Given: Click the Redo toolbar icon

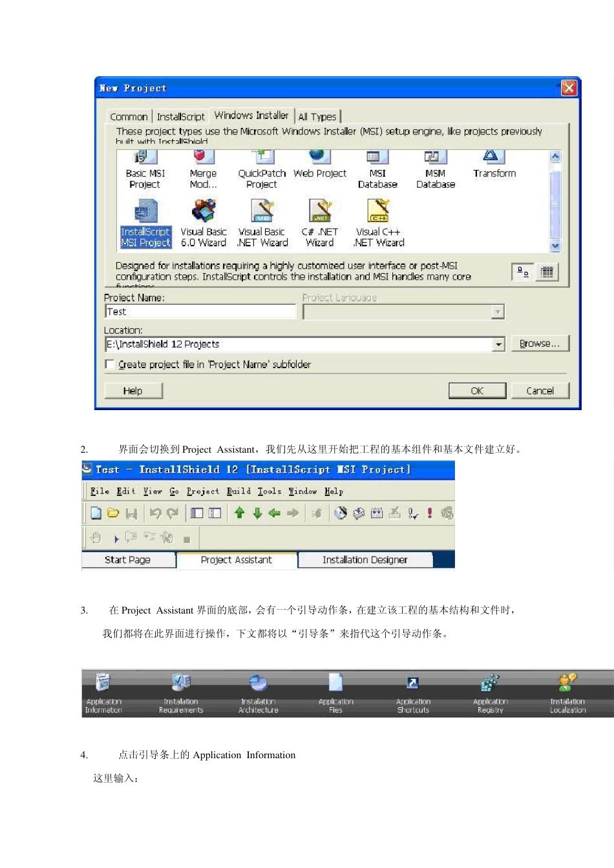Looking at the screenshot, I should (x=173, y=513).
